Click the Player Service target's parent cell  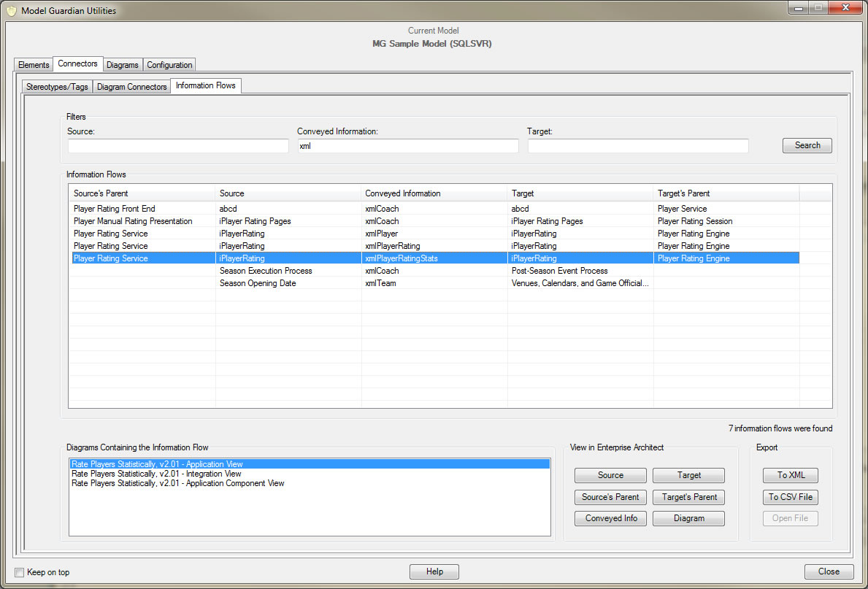pos(726,209)
